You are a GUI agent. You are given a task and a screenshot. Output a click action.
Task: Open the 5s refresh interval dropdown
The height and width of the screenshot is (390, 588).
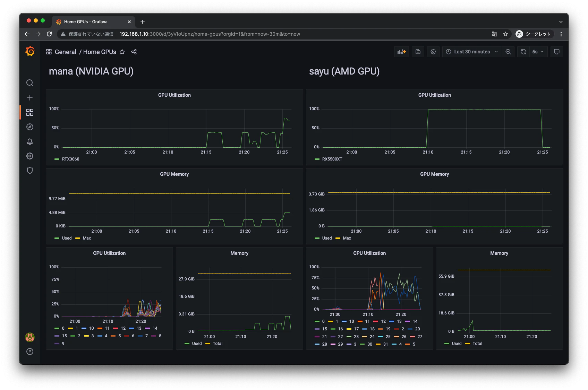pyautogui.click(x=538, y=52)
